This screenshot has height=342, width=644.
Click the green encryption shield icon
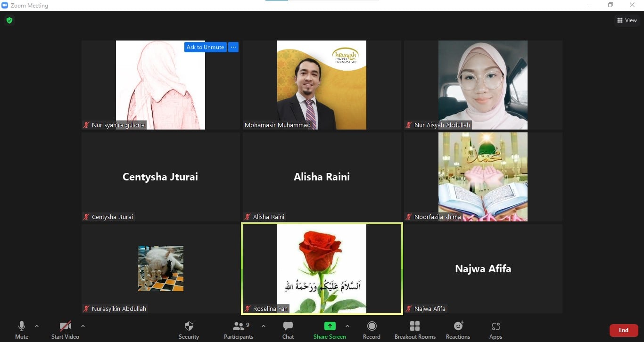[x=9, y=20]
